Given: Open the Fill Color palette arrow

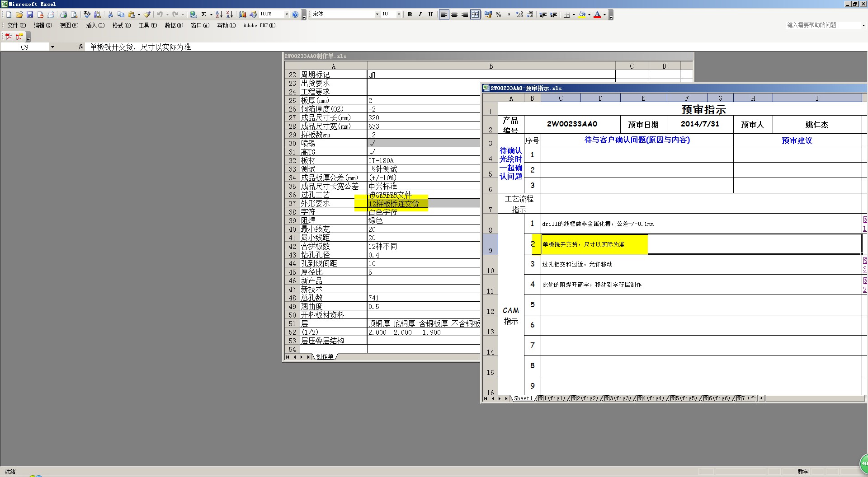Looking at the screenshot, I should click(x=589, y=14).
